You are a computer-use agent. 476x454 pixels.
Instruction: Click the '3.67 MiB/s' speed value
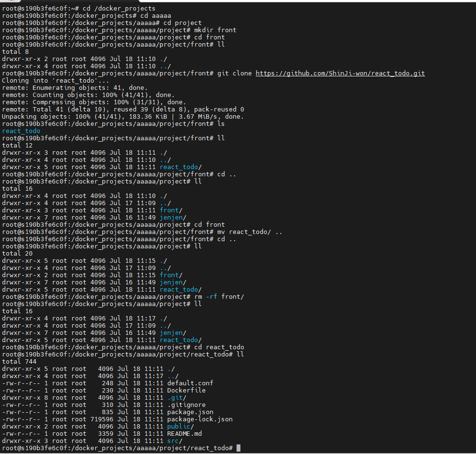pos(198,117)
